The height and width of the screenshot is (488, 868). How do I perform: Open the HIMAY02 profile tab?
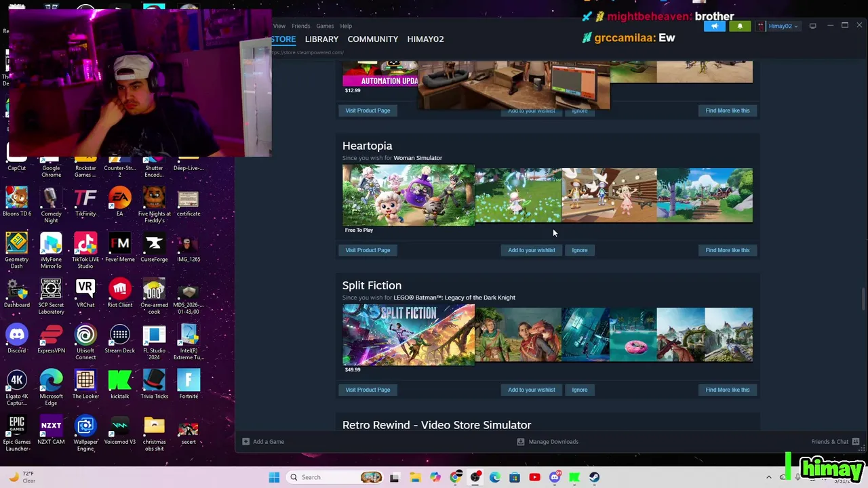(x=425, y=39)
